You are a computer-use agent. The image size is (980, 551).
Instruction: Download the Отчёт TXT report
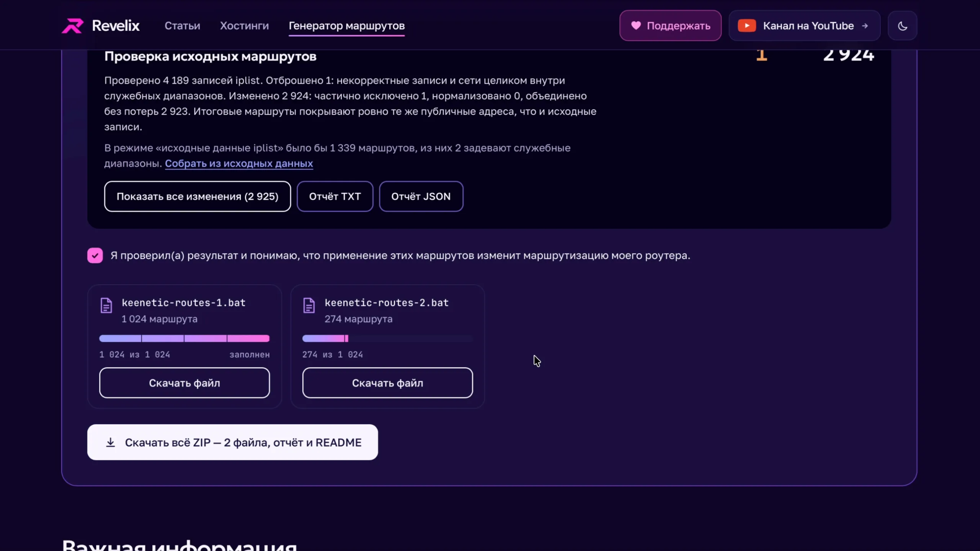tap(335, 196)
